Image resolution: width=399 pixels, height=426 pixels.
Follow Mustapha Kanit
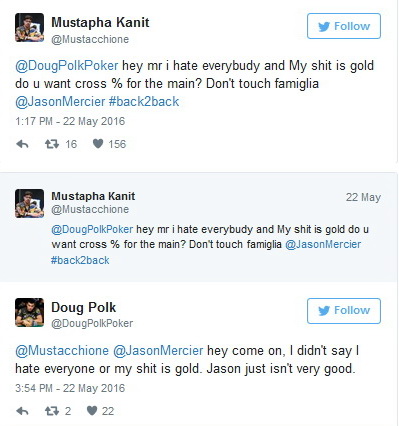point(344,26)
